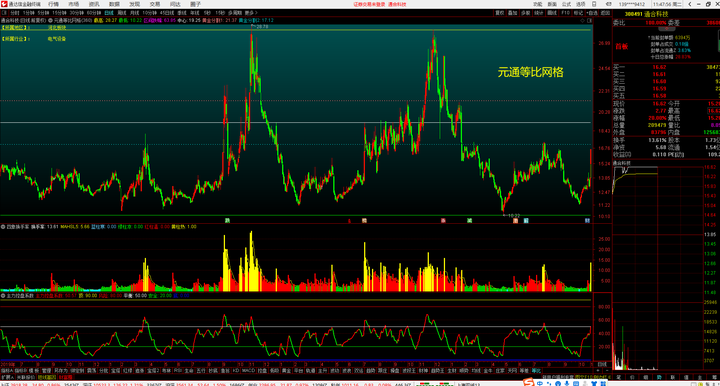Screen dimensions: 720x386
Task: Click the 叠加 overlay button
Action: [x=512, y=13]
